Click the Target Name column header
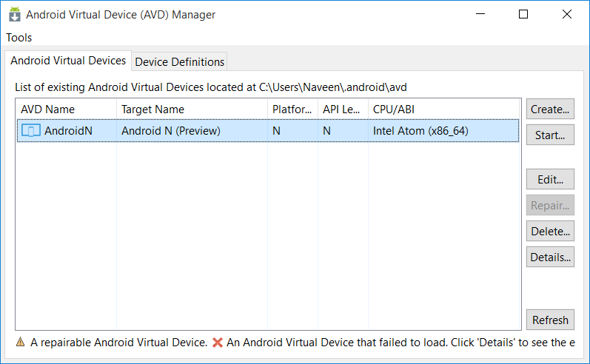Viewport: 590px width, 364px height. click(x=192, y=109)
